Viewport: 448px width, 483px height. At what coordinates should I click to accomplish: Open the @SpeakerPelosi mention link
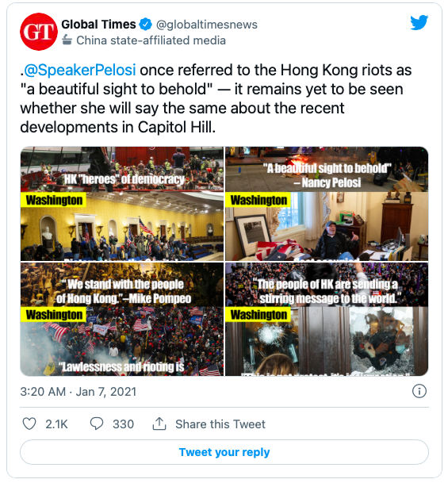pyautogui.click(x=80, y=70)
